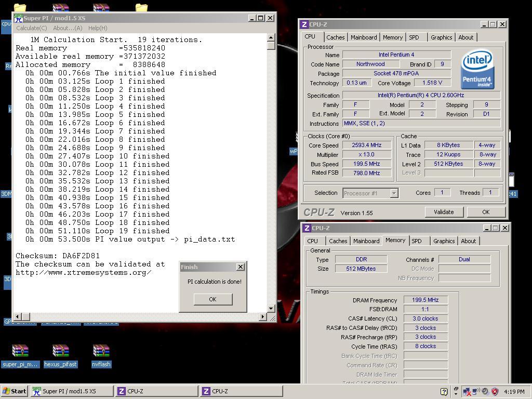Click the DRAM Frequency 199.5 MHz value
Viewport: 532px width, 399px height.
(x=425, y=300)
